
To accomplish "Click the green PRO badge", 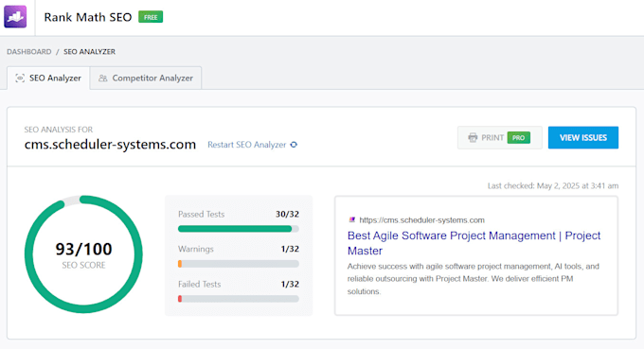I will tap(518, 137).
